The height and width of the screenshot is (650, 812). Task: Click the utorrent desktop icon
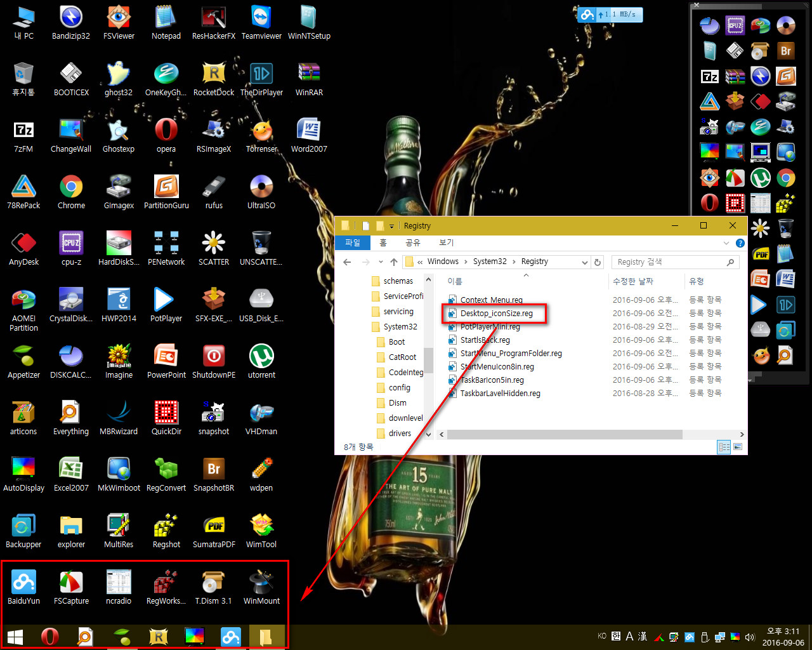tap(261, 362)
